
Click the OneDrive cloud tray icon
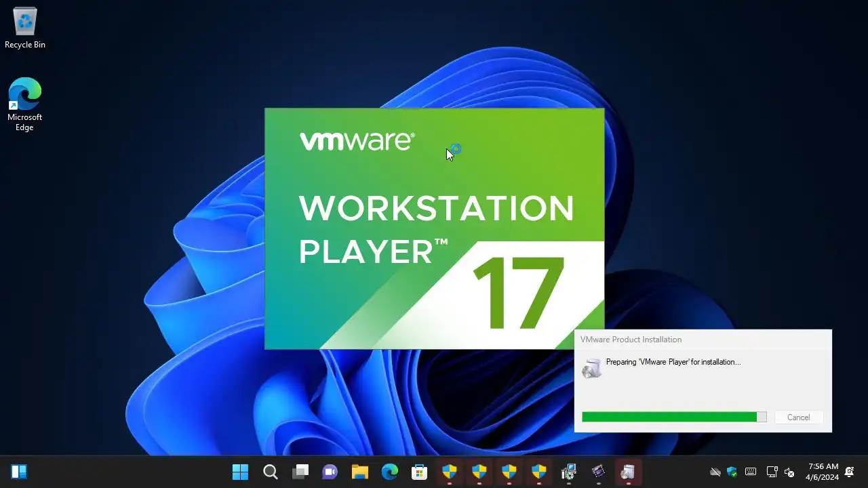(715, 472)
